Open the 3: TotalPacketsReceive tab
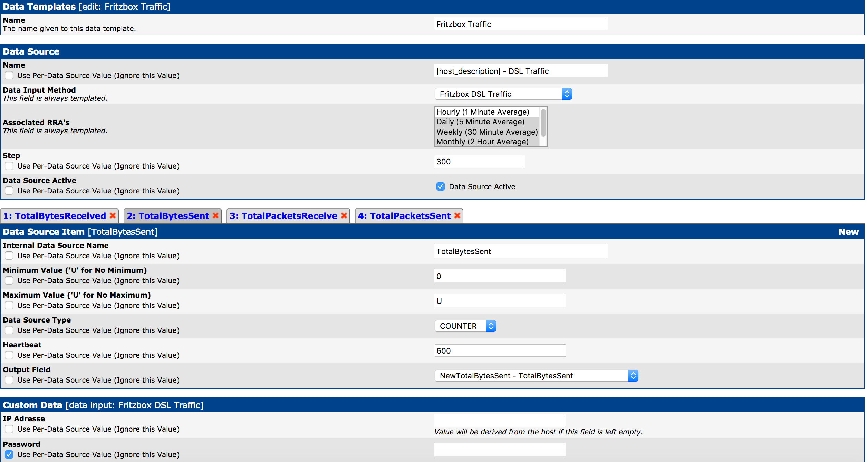The width and height of the screenshot is (868, 462). (x=283, y=216)
